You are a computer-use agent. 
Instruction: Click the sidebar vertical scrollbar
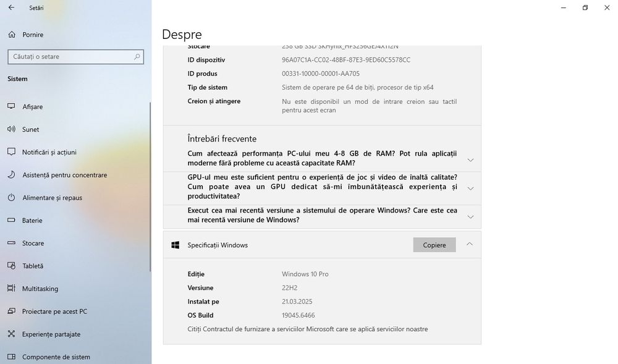(150, 187)
